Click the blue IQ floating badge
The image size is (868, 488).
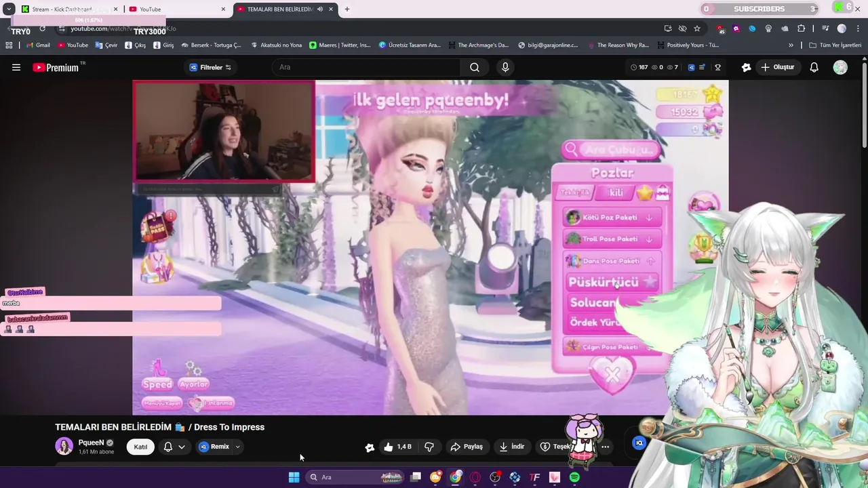638,443
